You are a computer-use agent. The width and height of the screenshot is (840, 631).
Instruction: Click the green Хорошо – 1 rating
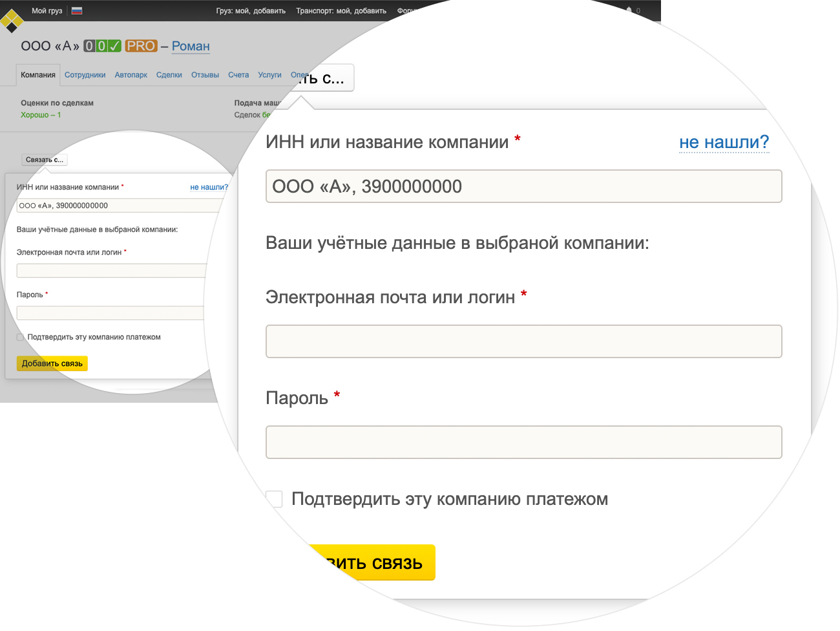(x=41, y=115)
